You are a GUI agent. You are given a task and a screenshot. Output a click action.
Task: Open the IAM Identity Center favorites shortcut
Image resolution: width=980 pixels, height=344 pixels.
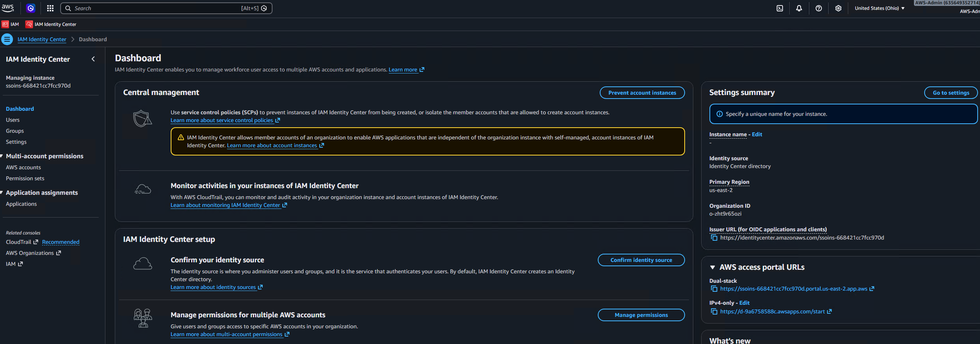pos(51,24)
